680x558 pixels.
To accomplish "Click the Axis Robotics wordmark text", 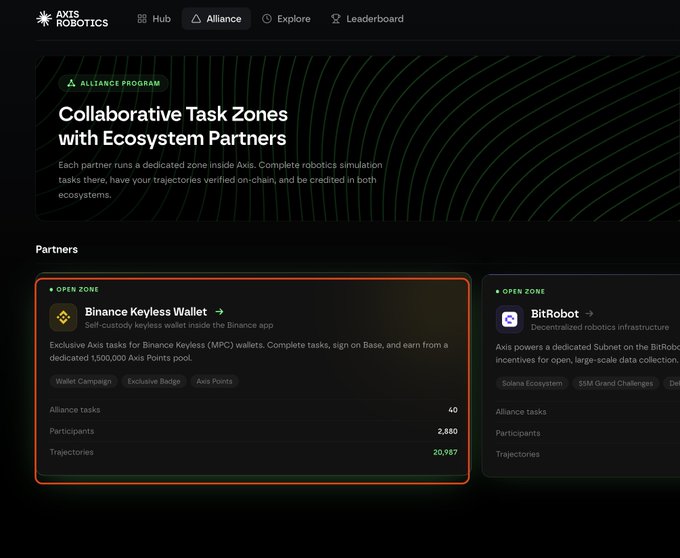I will [82, 19].
